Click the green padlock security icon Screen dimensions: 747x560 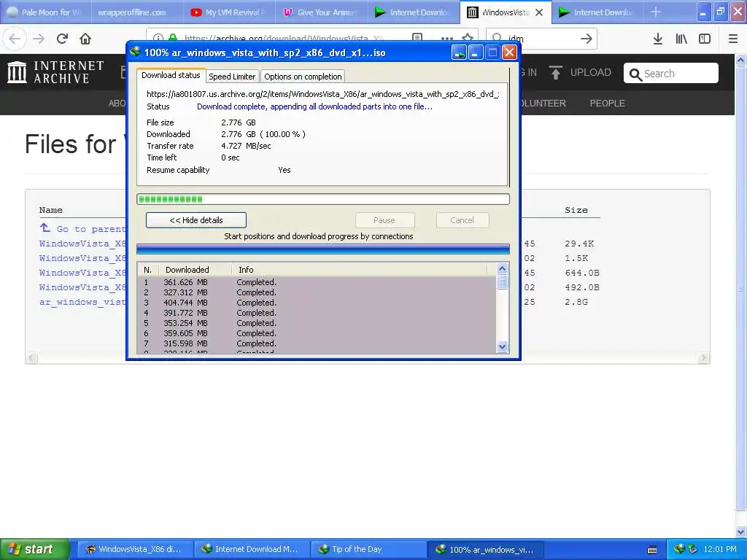coord(173,38)
